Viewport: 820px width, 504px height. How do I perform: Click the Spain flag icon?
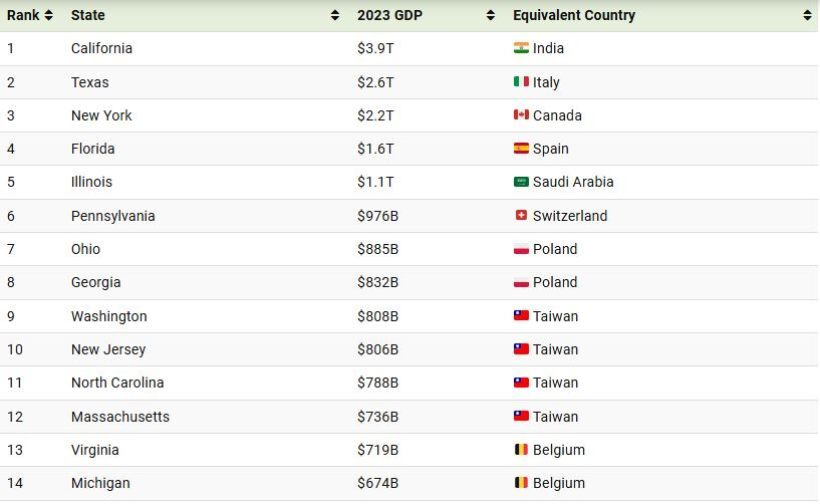click(x=521, y=148)
